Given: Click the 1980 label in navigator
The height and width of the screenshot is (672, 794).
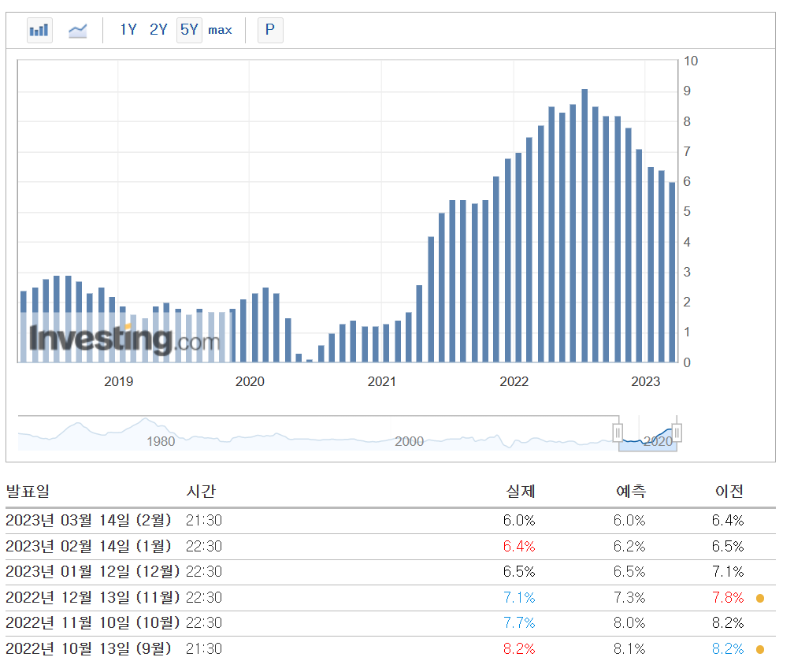Looking at the screenshot, I should point(161,442).
